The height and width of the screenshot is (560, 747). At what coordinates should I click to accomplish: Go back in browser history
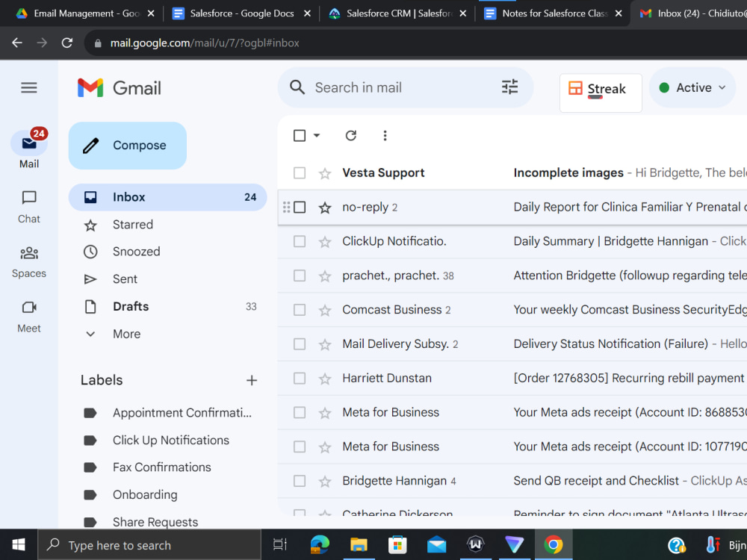coord(17,43)
